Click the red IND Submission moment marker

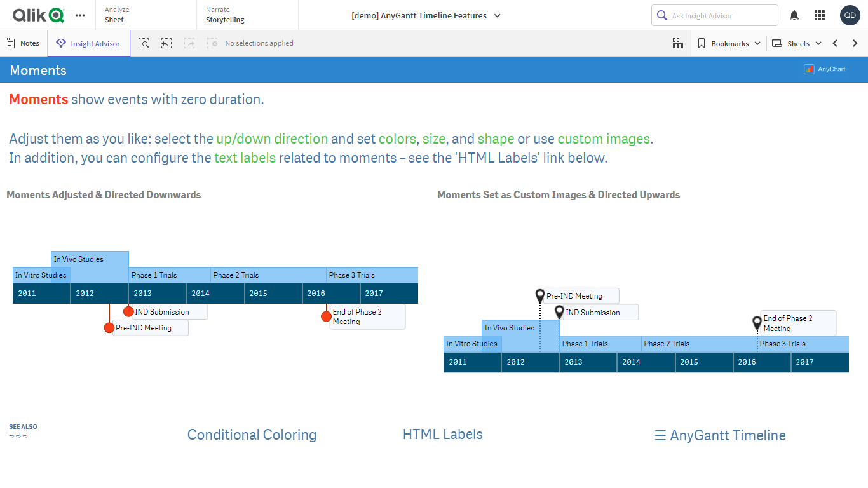coord(128,311)
